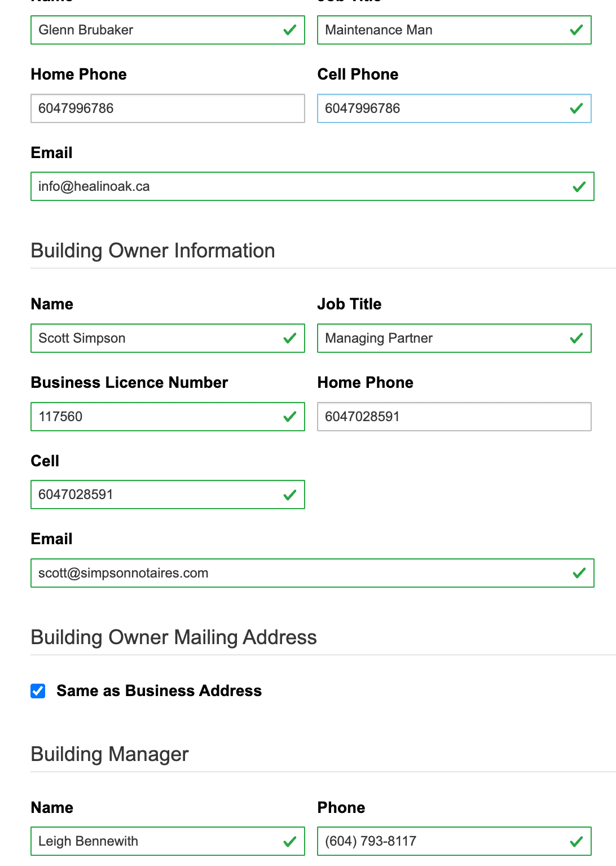Click the checkmark for scott@simpsonnotaires.com email

(x=579, y=573)
